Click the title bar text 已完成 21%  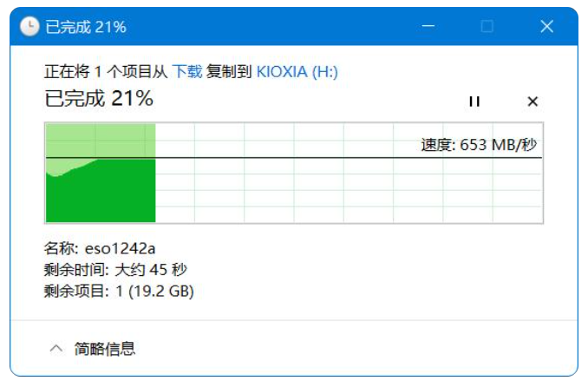86,27
